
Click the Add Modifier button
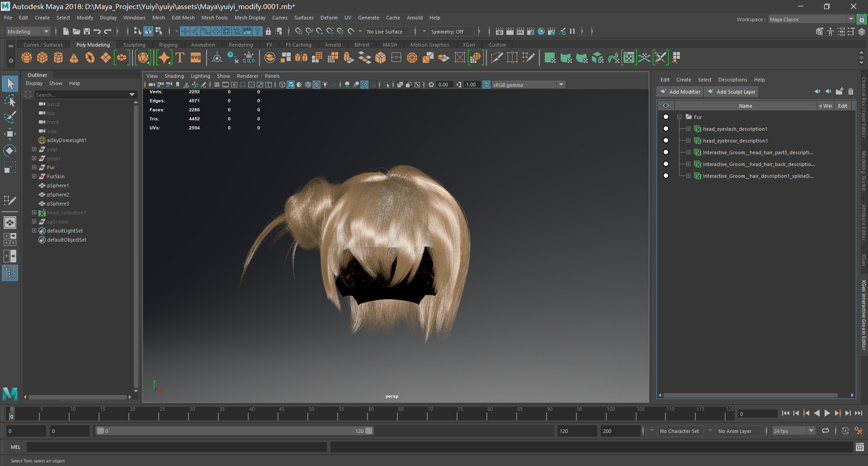pos(680,91)
